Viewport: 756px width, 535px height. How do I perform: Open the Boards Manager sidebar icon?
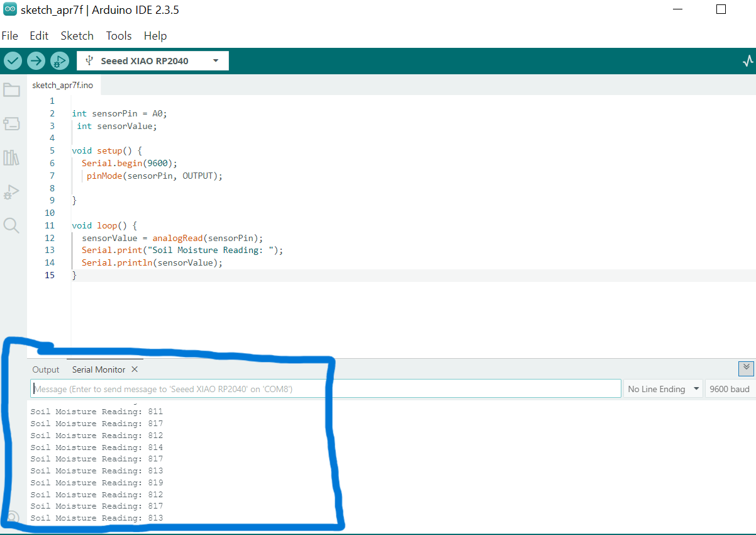[11, 123]
